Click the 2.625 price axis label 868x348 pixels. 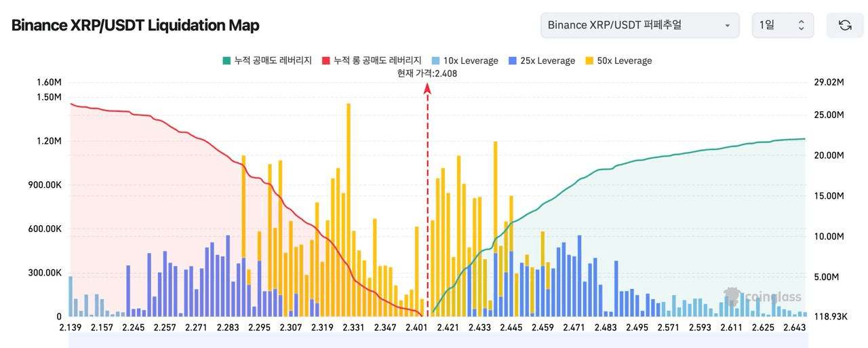coord(762,328)
